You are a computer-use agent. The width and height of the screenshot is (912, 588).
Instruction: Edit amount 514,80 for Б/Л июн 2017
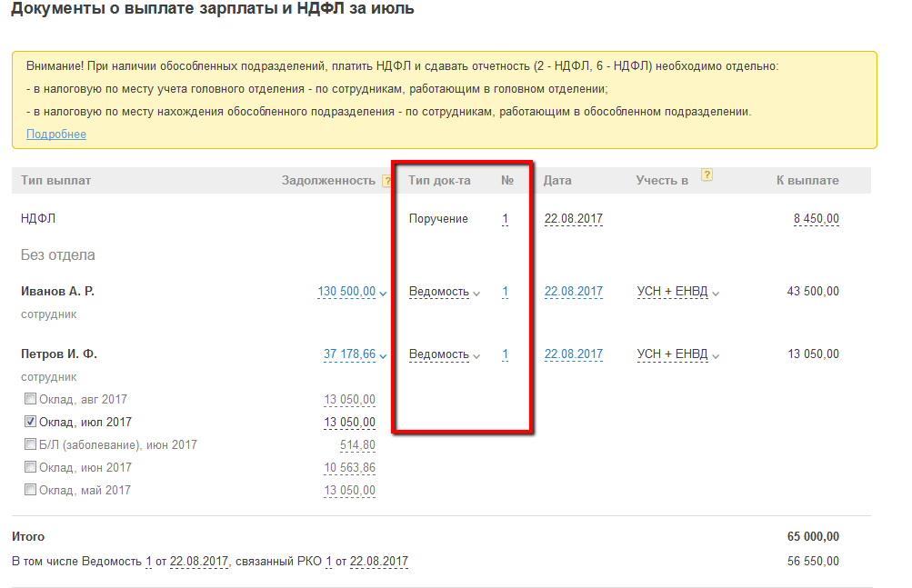(x=357, y=445)
